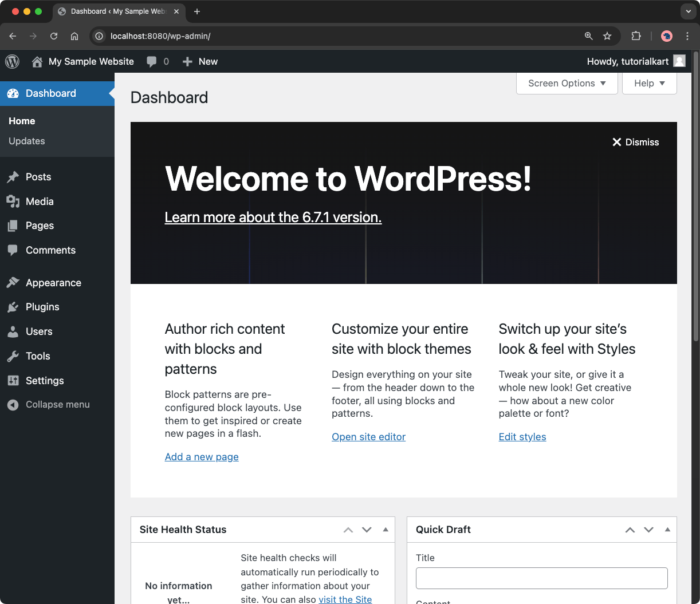Image resolution: width=700 pixels, height=604 pixels.
Task: Select the Posts pin icon
Action: [13, 177]
